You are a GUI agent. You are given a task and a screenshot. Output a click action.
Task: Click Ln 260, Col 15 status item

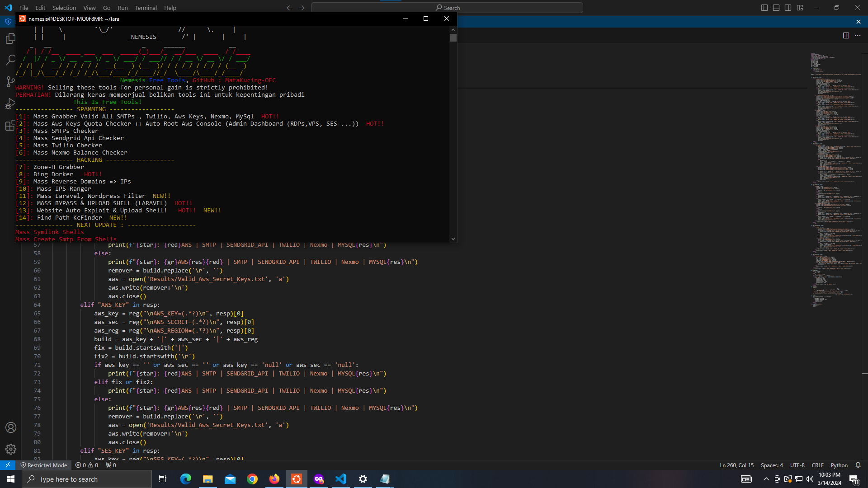[736, 465]
